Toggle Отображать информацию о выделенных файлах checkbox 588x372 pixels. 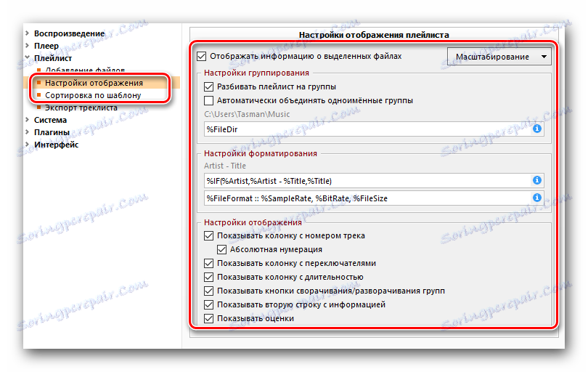click(201, 56)
